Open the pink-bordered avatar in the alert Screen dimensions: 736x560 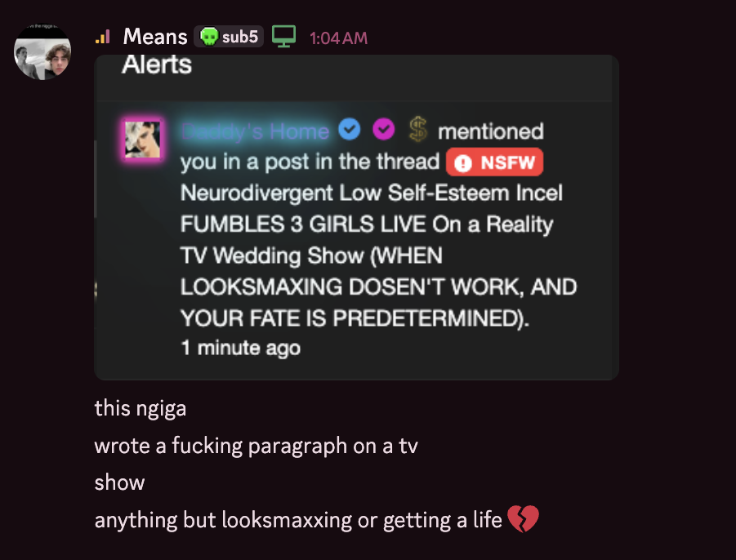[142, 140]
